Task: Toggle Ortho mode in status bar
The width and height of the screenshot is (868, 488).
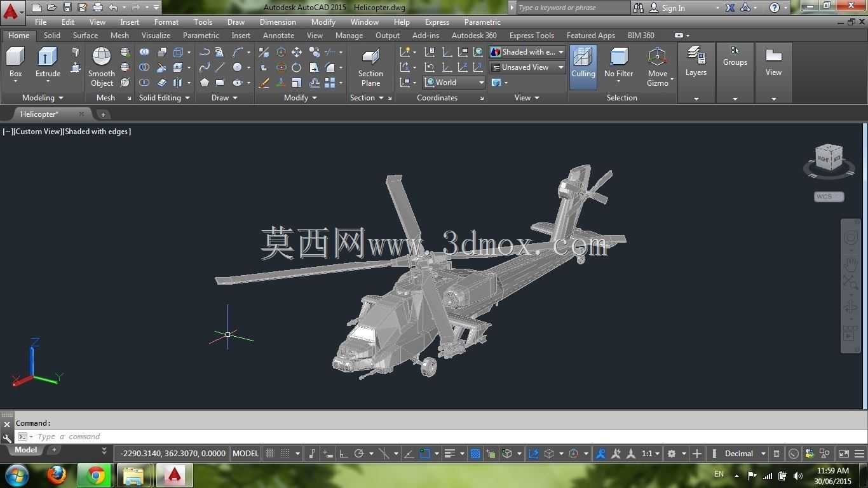Action: [x=344, y=454]
